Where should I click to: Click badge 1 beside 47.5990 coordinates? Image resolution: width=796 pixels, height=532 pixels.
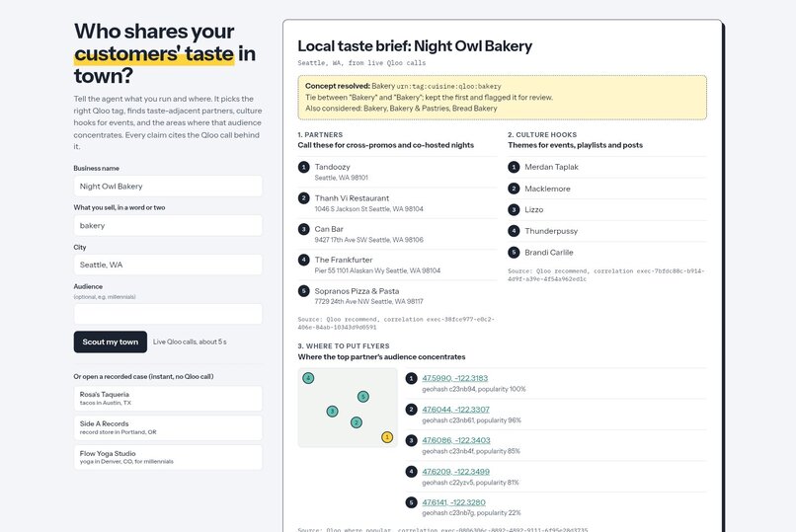click(x=411, y=378)
